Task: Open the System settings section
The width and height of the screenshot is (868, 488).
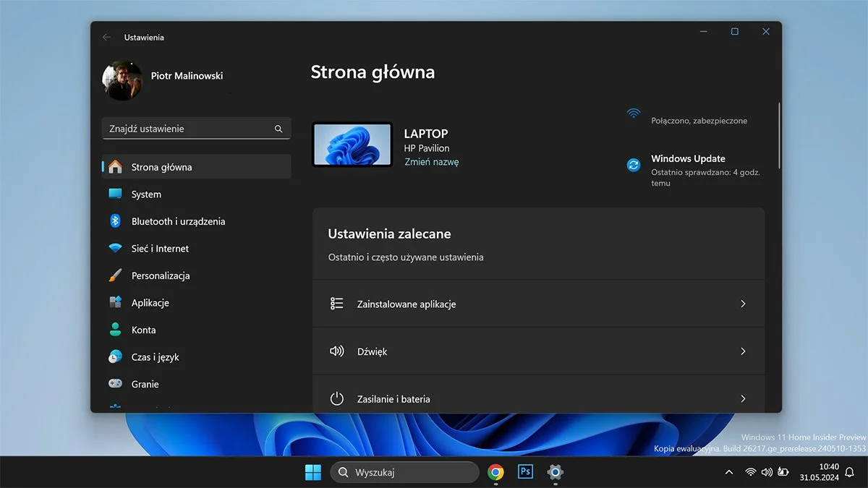Action: [x=145, y=194]
